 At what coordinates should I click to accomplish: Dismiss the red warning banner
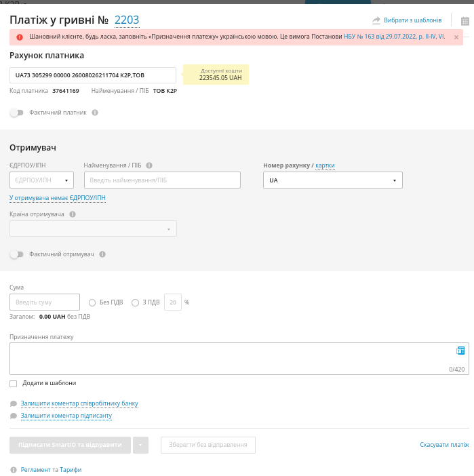tap(456, 37)
